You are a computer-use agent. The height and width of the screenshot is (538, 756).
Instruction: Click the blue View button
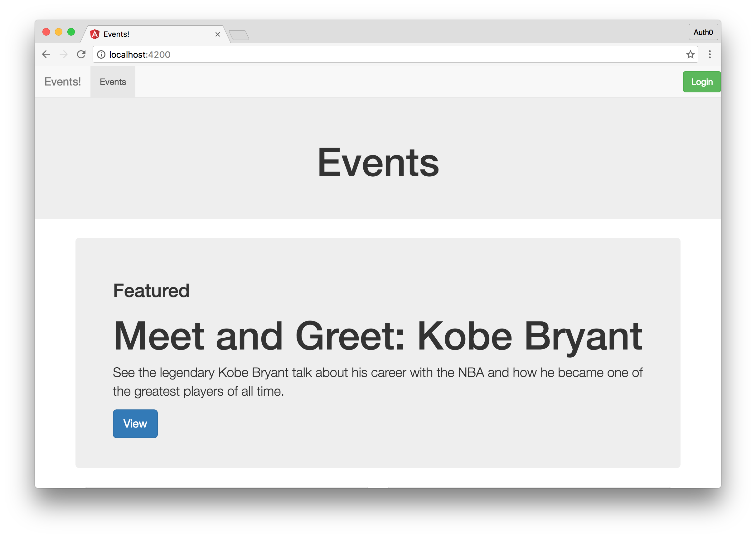(135, 423)
